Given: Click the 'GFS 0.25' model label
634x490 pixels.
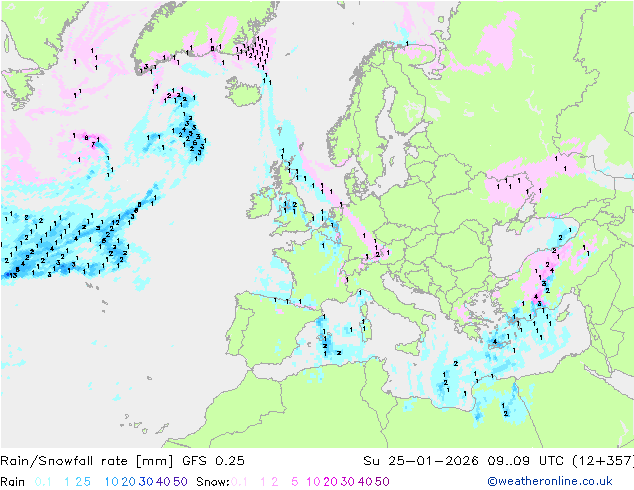Looking at the screenshot, I should tap(213, 461).
